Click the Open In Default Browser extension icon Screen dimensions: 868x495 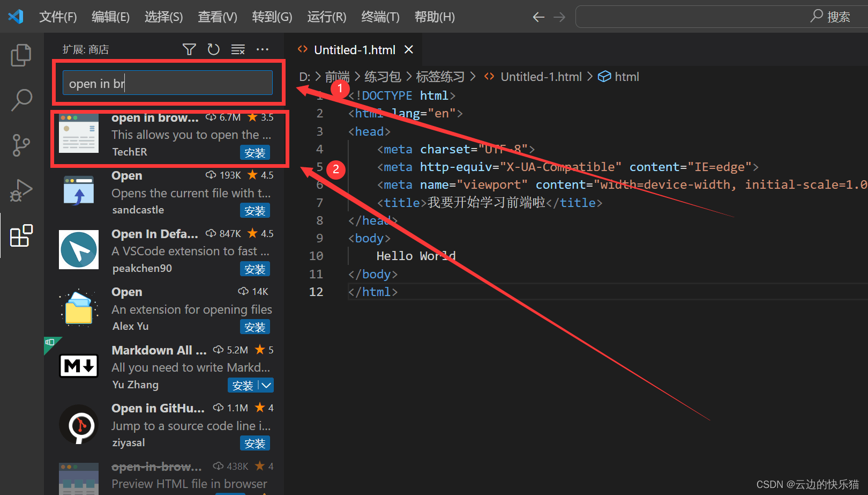point(79,249)
